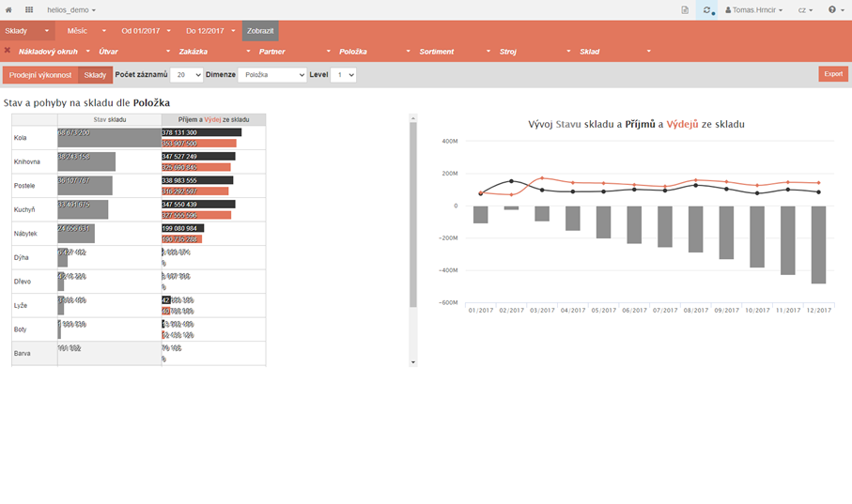
Task: Open the Dimenze Položka select box
Action: 271,74
